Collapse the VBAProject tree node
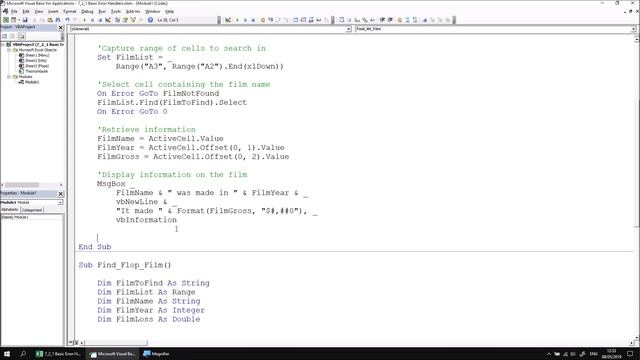The height and width of the screenshot is (360, 640). pos(3,44)
